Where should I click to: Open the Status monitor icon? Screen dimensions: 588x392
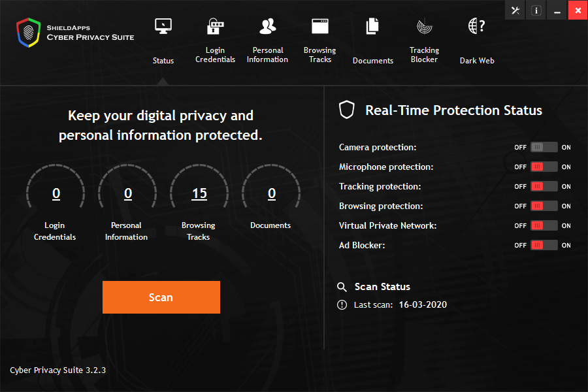click(163, 26)
